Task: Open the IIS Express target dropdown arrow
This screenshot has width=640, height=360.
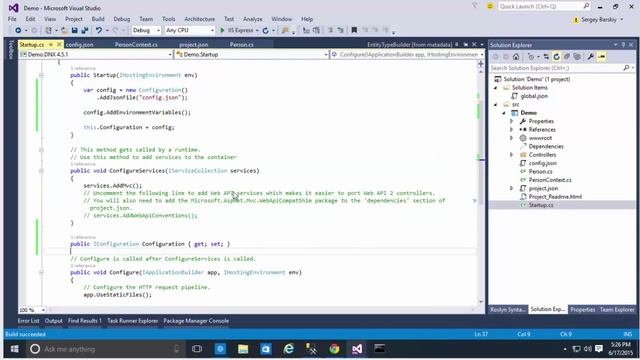Action: pos(257,31)
